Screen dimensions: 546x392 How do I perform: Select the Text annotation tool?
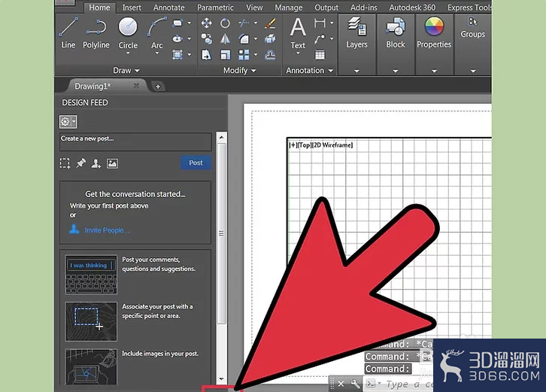298,33
